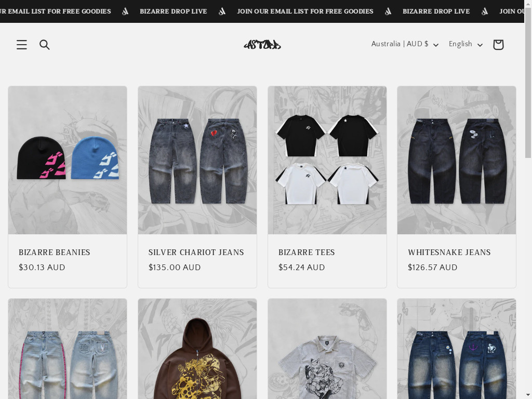
Task: Click the beanies product image
Action: pos(68,160)
